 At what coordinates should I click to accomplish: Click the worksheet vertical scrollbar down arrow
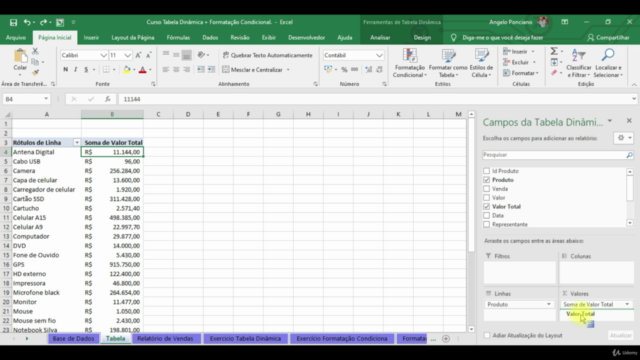[471, 329]
